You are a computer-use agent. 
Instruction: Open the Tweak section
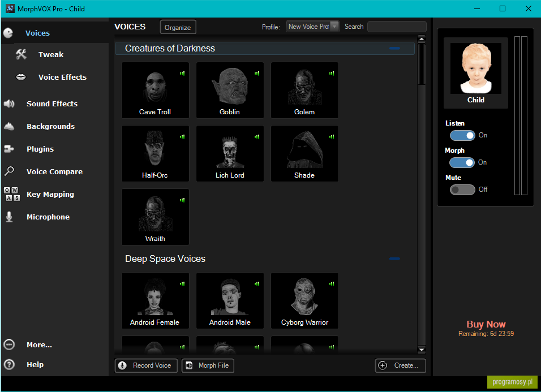tap(51, 54)
